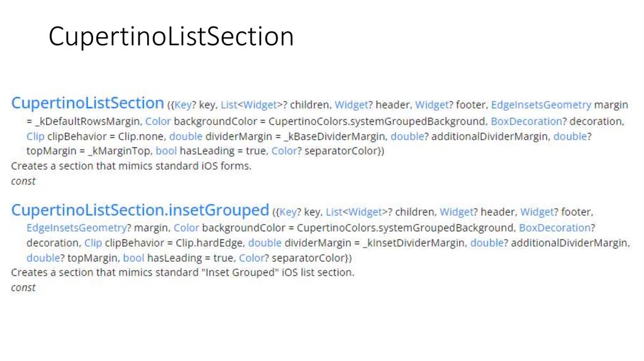Screen dimensions: 644x361
Task: Open the CupertinoListSection.insetGrouped constructor link
Action: tap(140, 209)
